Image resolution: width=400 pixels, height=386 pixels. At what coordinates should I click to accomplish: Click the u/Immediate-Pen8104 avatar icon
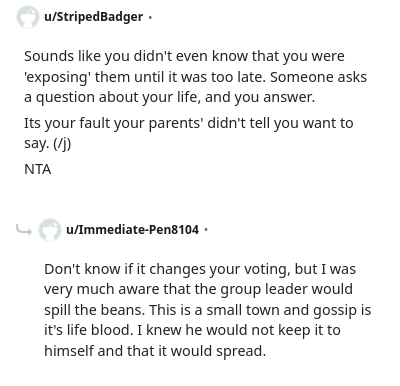(50, 230)
